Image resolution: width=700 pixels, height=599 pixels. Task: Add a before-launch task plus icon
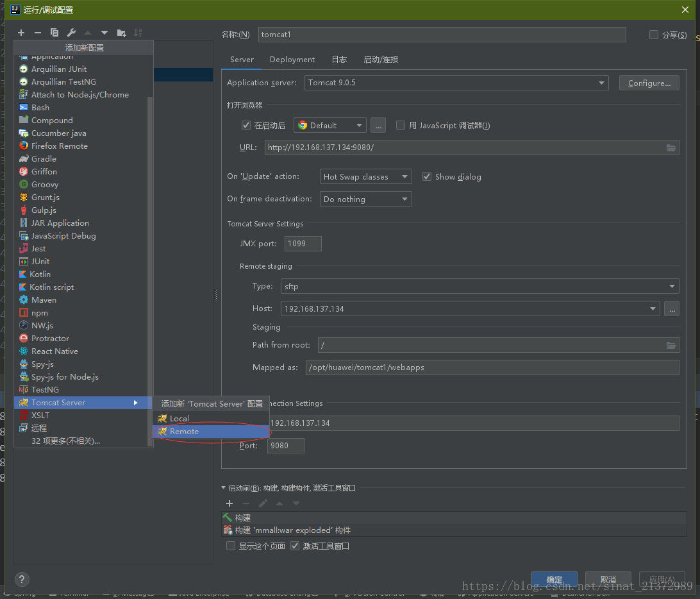pyautogui.click(x=229, y=503)
